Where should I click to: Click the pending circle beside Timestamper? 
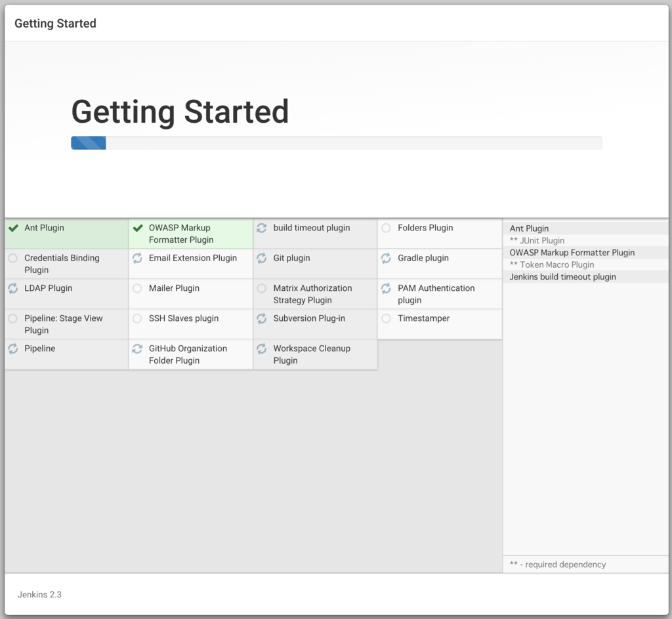coord(386,318)
